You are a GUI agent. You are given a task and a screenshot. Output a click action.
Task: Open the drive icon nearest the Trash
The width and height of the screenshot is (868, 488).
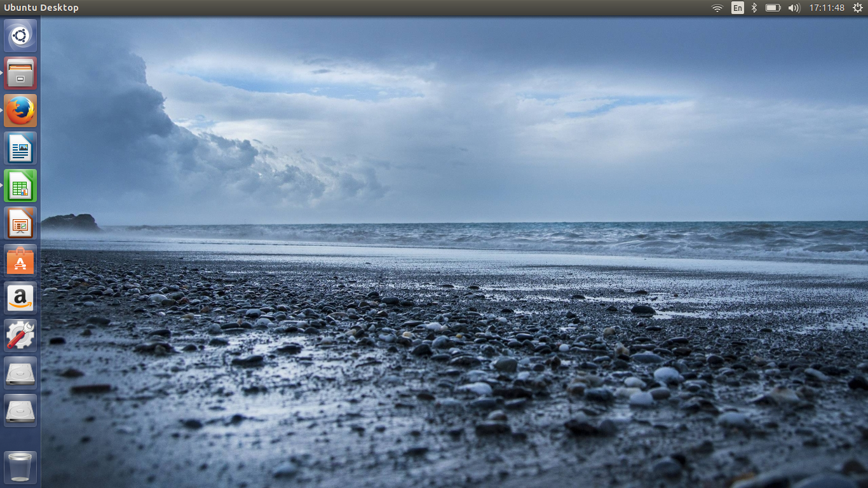(20, 410)
